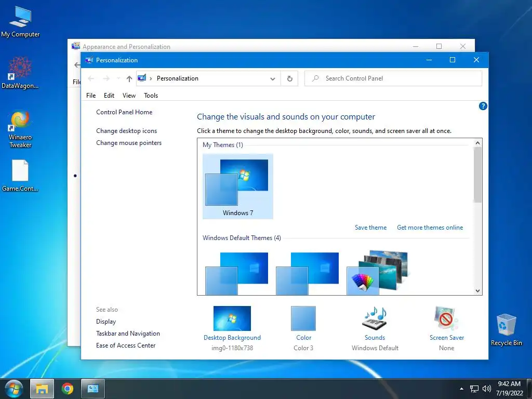Click the Personalization window back arrow
This screenshot has width=532, height=399.
coord(91,79)
